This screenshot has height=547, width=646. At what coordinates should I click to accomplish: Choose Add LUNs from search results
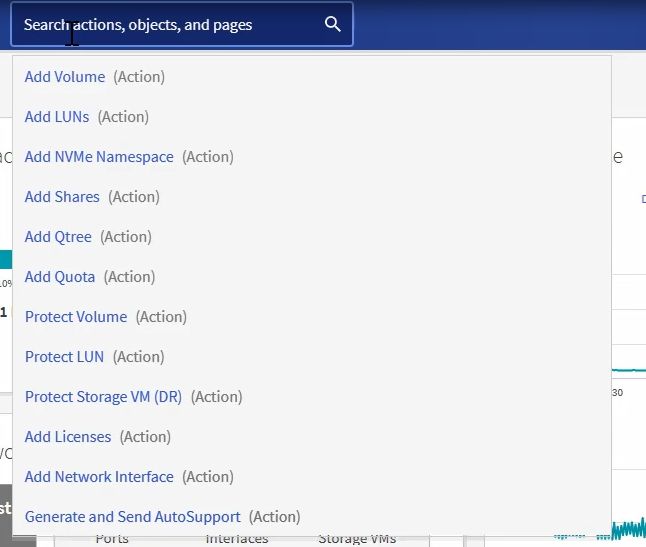click(57, 117)
